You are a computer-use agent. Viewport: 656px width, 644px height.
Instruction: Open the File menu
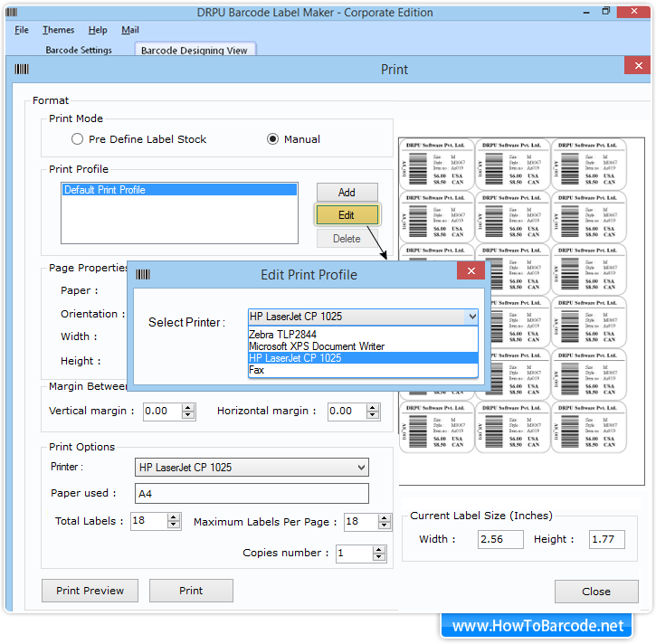[x=22, y=30]
